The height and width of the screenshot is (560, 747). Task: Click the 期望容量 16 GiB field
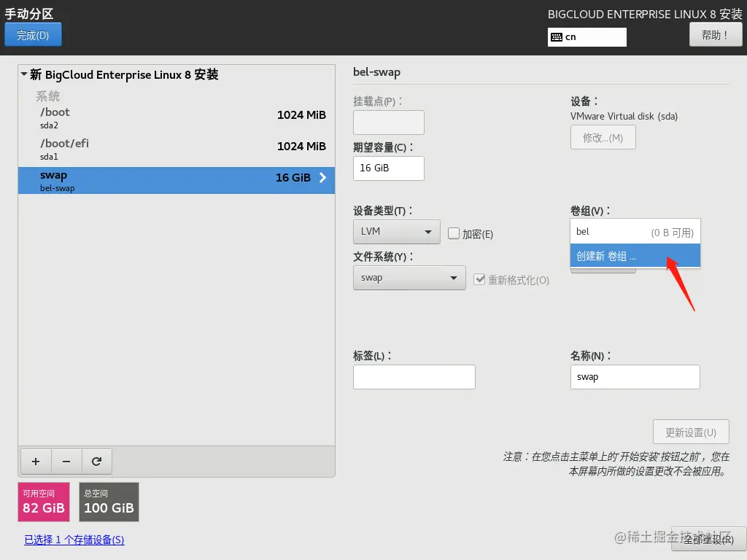point(389,168)
